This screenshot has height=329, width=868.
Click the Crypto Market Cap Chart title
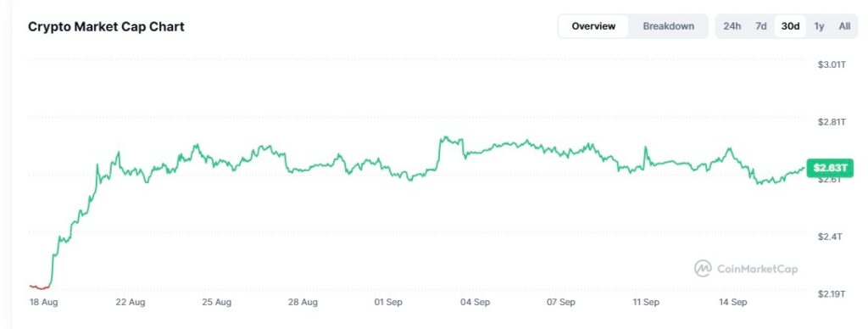[106, 26]
